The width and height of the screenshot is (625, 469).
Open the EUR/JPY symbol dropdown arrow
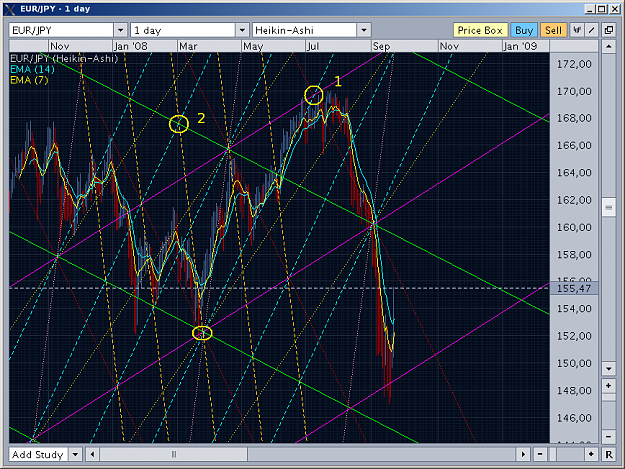120,30
